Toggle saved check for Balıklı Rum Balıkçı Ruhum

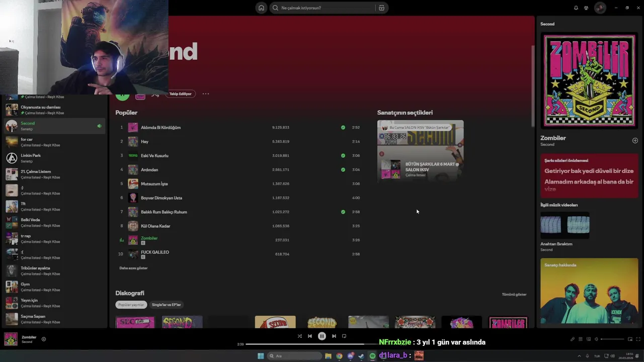pyautogui.click(x=343, y=212)
